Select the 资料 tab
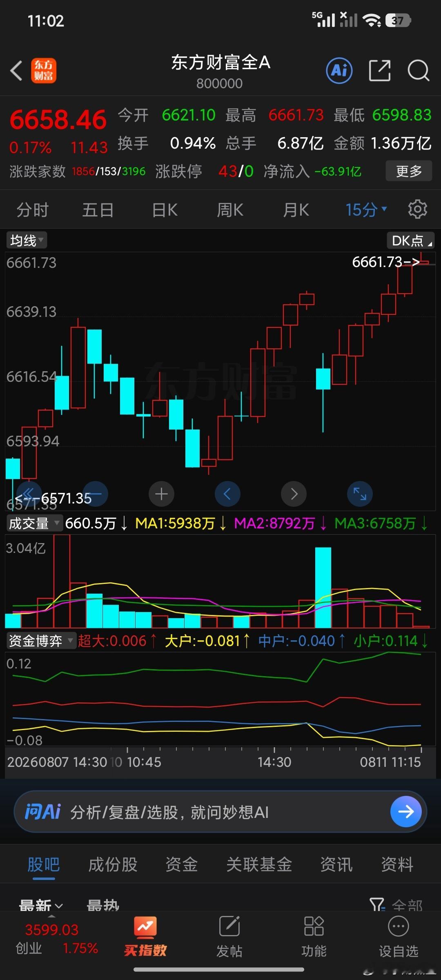This screenshot has width=441, height=980. [x=397, y=864]
